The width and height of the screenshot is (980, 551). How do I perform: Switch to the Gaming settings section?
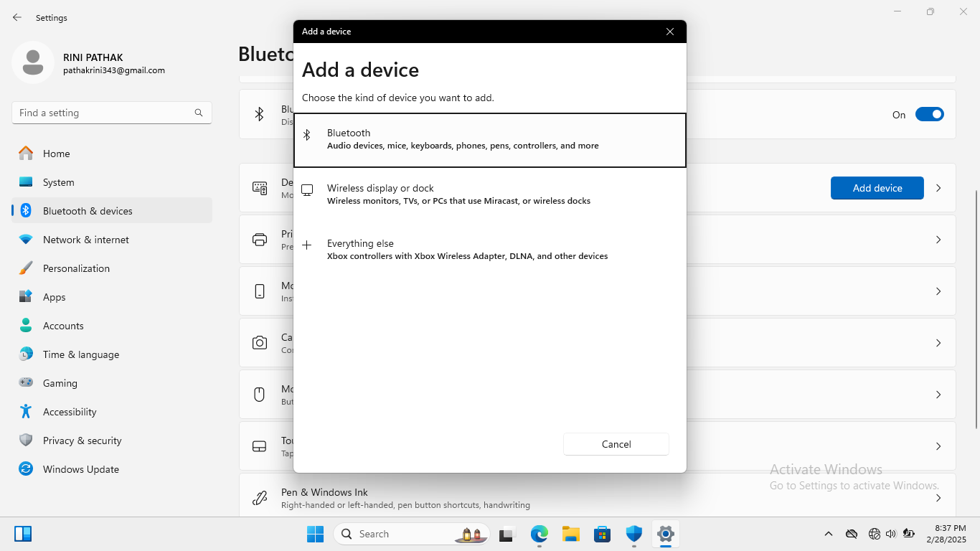pyautogui.click(x=60, y=383)
